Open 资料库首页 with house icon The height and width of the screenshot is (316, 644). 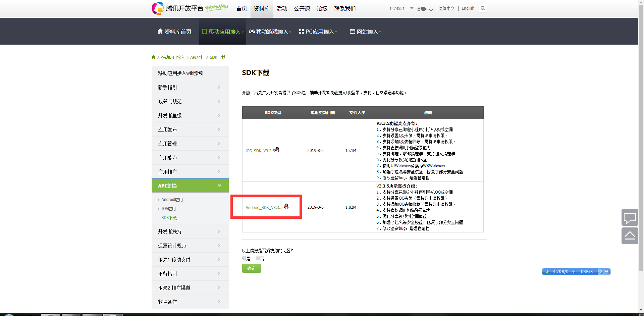click(x=174, y=32)
